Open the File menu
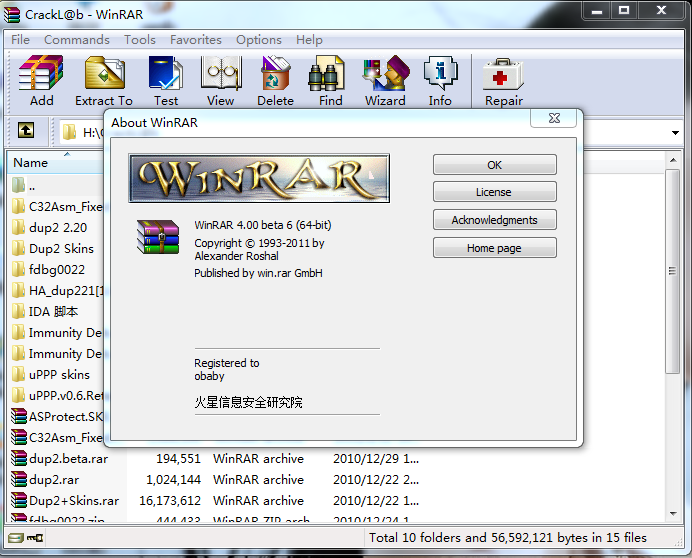692x558 pixels. pos(20,40)
